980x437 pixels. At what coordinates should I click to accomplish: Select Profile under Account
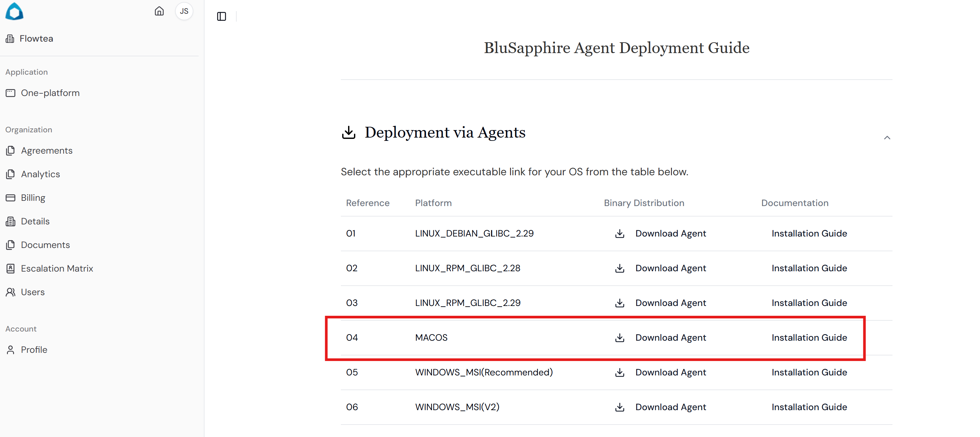(x=34, y=350)
